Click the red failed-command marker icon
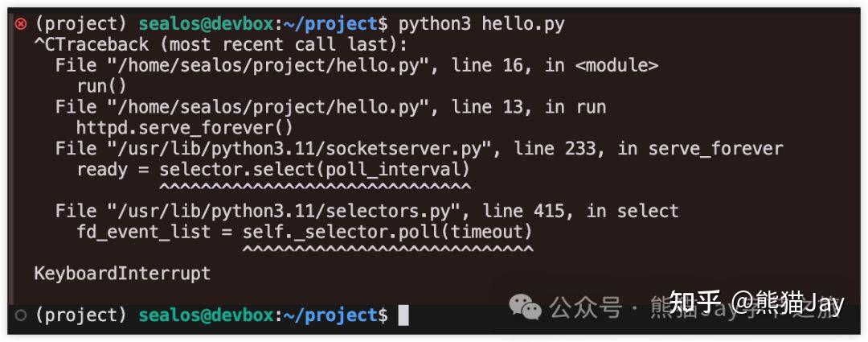This screenshot has width=868, height=342. [21, 24]
